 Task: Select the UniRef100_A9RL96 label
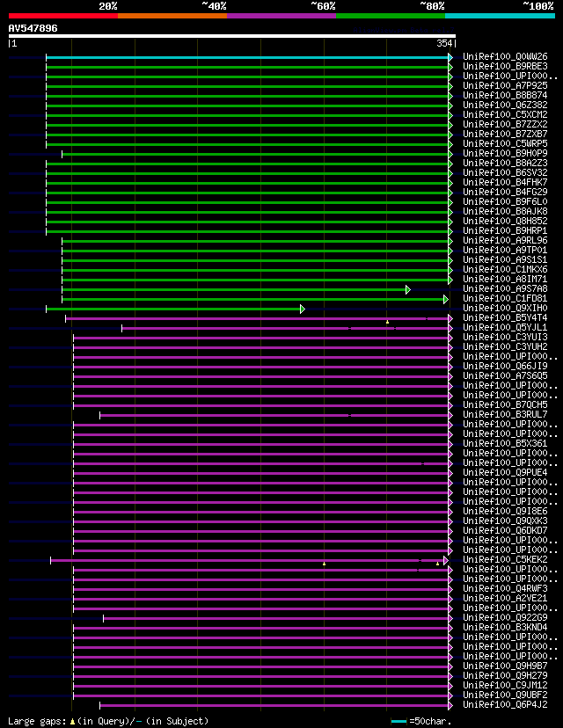(x=506, y=241)
